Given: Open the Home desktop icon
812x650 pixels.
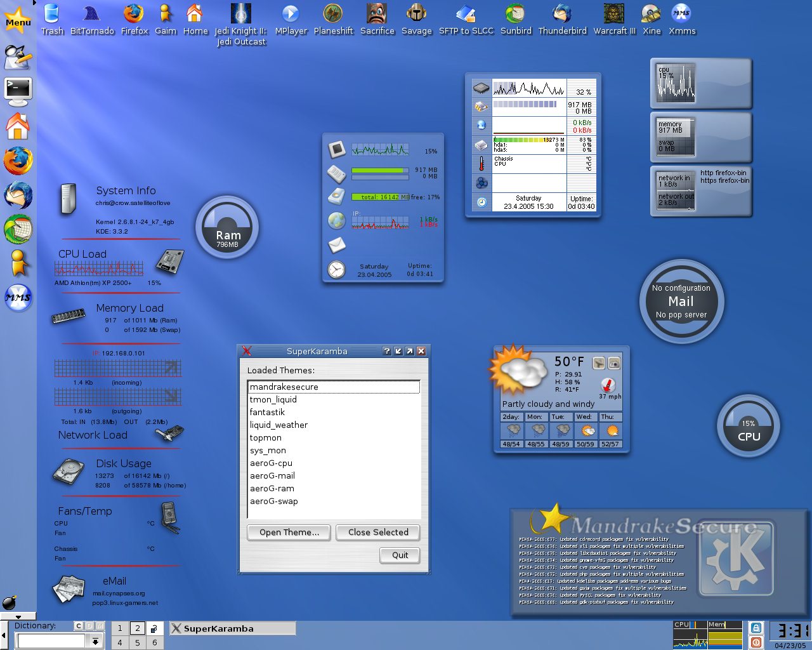Looking at the screenshot, I should point(195,20).
